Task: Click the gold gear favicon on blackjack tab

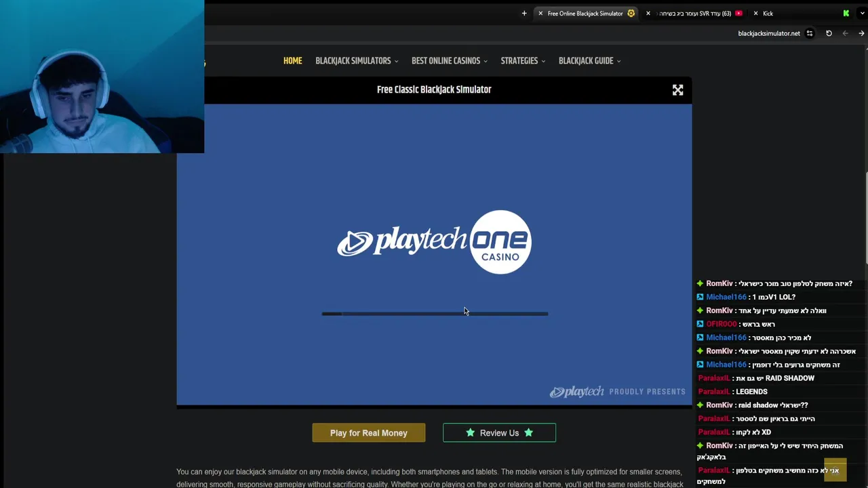Action: tap(631, 14)
